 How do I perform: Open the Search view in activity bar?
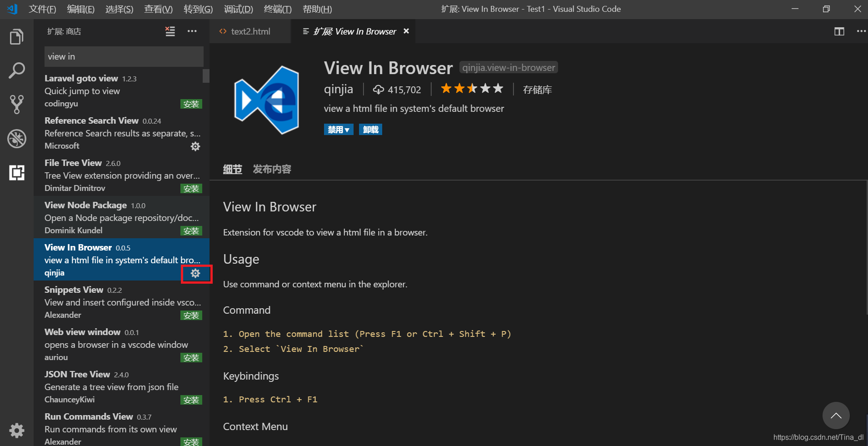click(17, 70)
